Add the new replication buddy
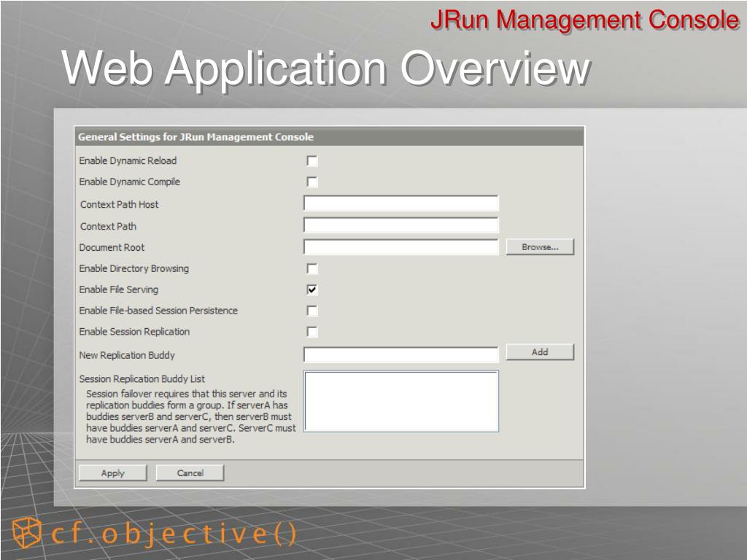The image size is (747, 560). pos(540,352)
